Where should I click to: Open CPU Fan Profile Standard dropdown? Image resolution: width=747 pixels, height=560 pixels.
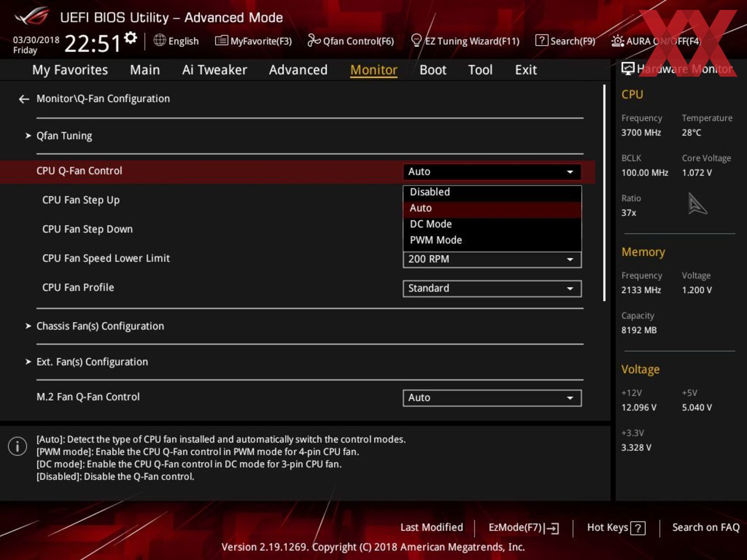(492, 288)
